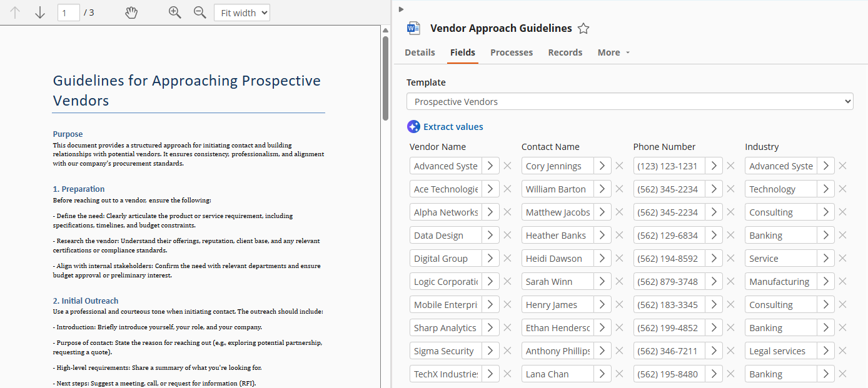Click the page number input box
The image size is (868, 388).
68,12
